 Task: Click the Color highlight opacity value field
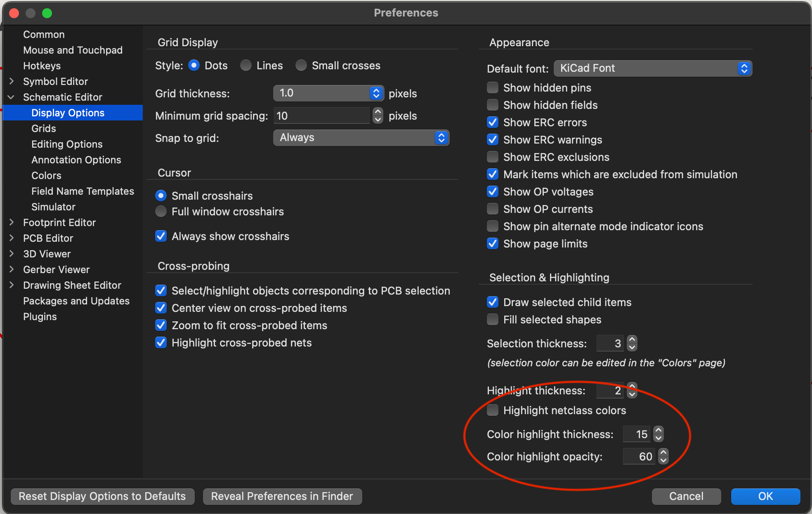tap(639, 456)
